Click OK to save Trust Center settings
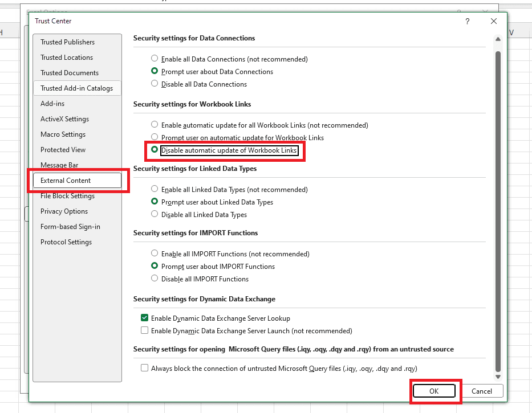The width and height of the screenshot is (532, 413). pyautogui.click(x=434, y=391)
